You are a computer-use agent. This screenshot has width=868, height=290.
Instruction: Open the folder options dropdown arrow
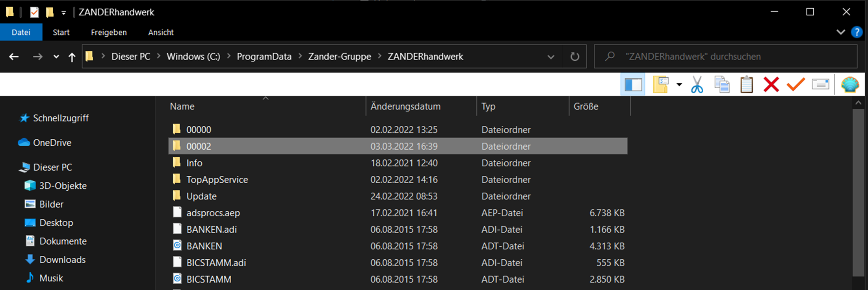click(679, 84)
